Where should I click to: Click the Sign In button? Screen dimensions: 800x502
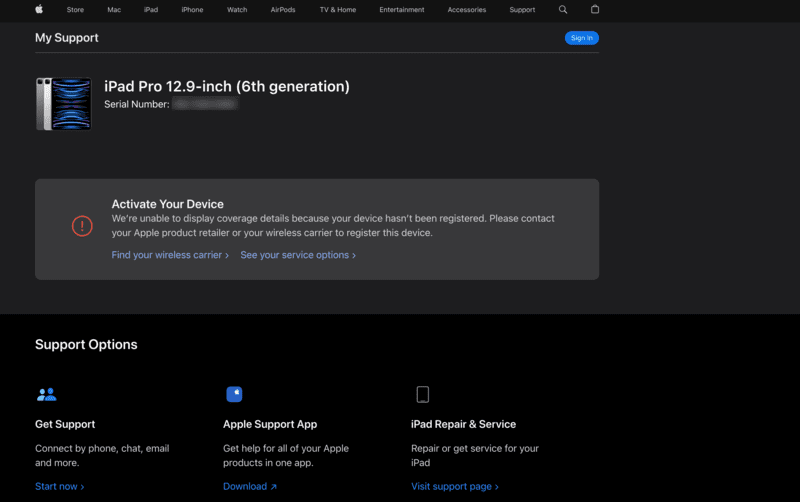pos(582,38)
